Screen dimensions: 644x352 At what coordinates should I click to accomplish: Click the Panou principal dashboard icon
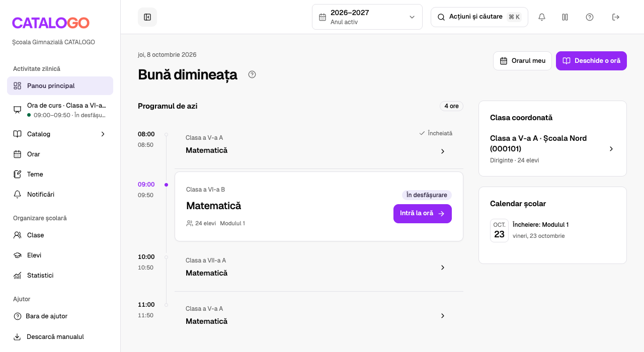tap(18, 85)
